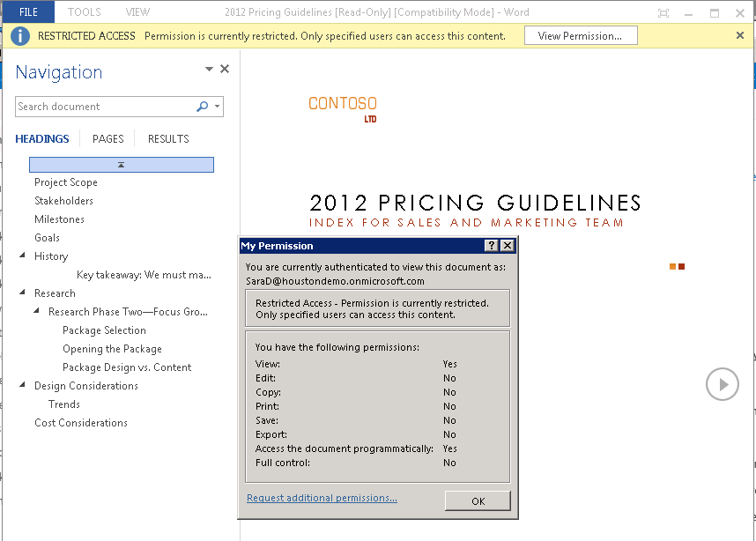756x541 pixels.
Task: Close the My Permission dialog with X
Action: click(x=508, y=246)
